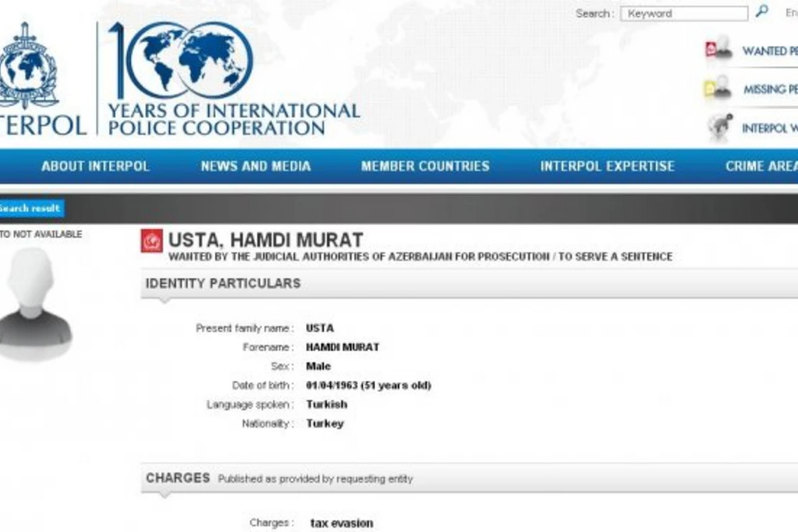Viewport: 798px width, 532px height.
Task: Open the About Interpol menu
Action: click(95, 166)
